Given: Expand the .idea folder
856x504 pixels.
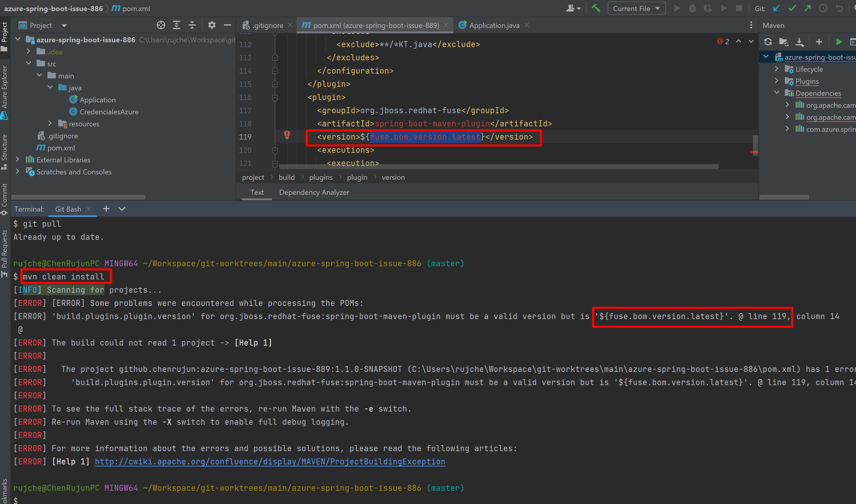Looking at the screenshot, I should pyautogui.click(x=29, y=51).
